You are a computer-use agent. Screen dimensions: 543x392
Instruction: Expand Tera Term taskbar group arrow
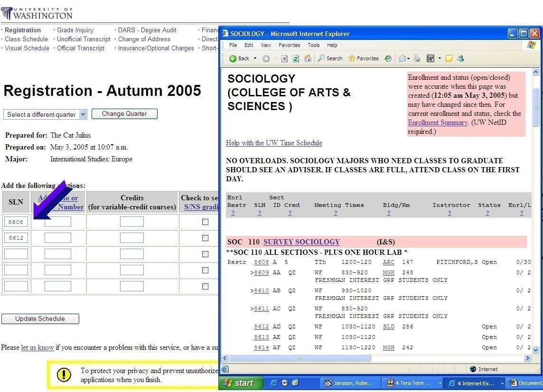pos(440,383)
